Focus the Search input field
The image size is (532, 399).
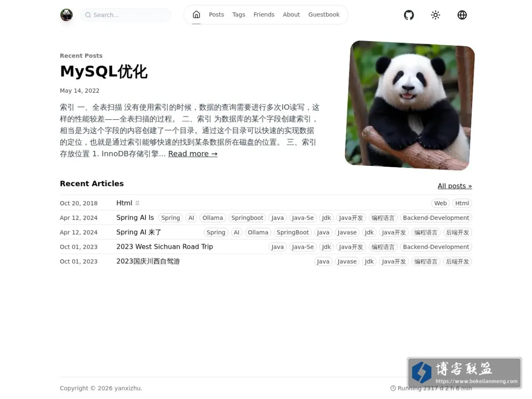pyautogui.click(x=126, y=15)
